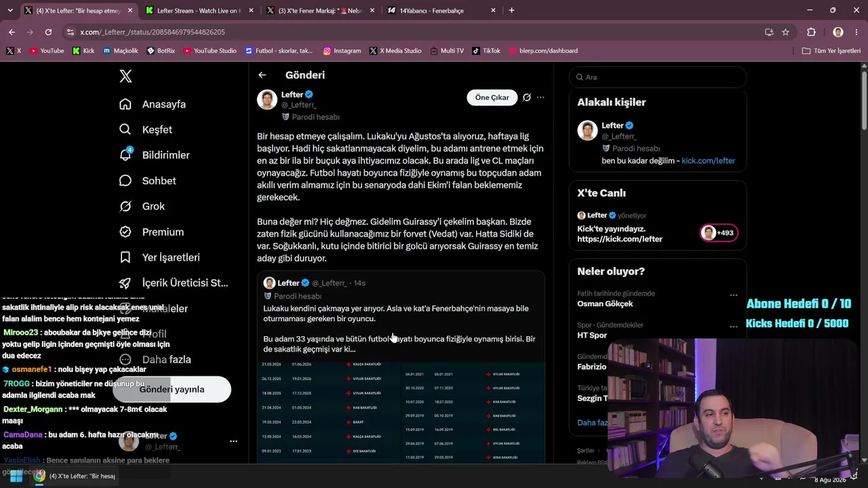Screen dimensions: 868x488
Task: Open Premium verified badge icon
Action: coord(125,232)
